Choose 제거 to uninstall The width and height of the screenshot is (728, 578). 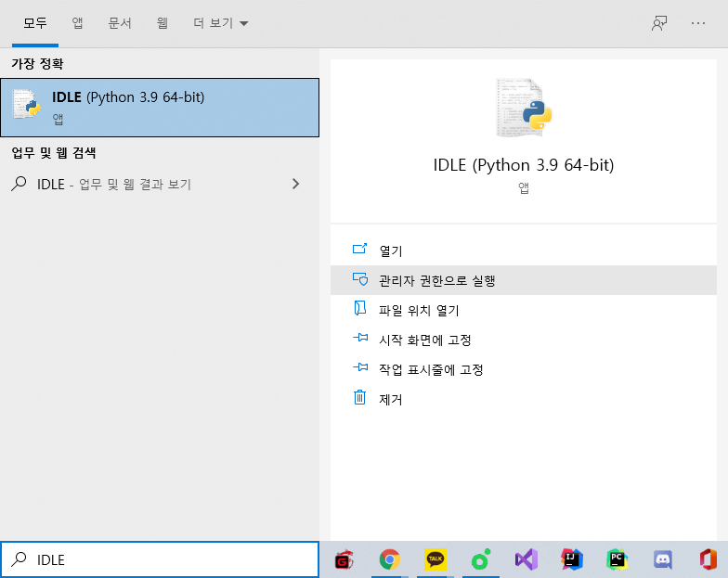tap(524, 399)
